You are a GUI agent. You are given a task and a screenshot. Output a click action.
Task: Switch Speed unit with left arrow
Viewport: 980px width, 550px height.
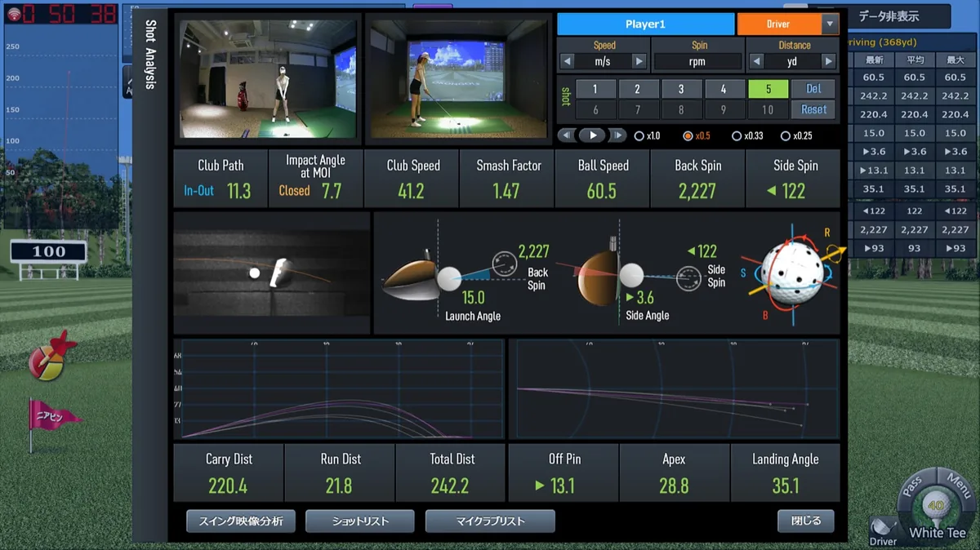tap(568, 61)
